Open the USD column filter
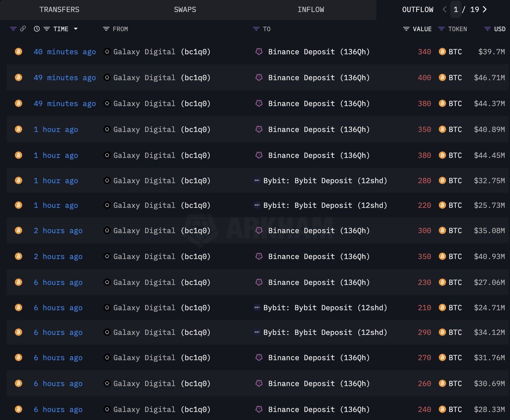Viewport: 510px width, 420px height. click(x=487, y=29)
